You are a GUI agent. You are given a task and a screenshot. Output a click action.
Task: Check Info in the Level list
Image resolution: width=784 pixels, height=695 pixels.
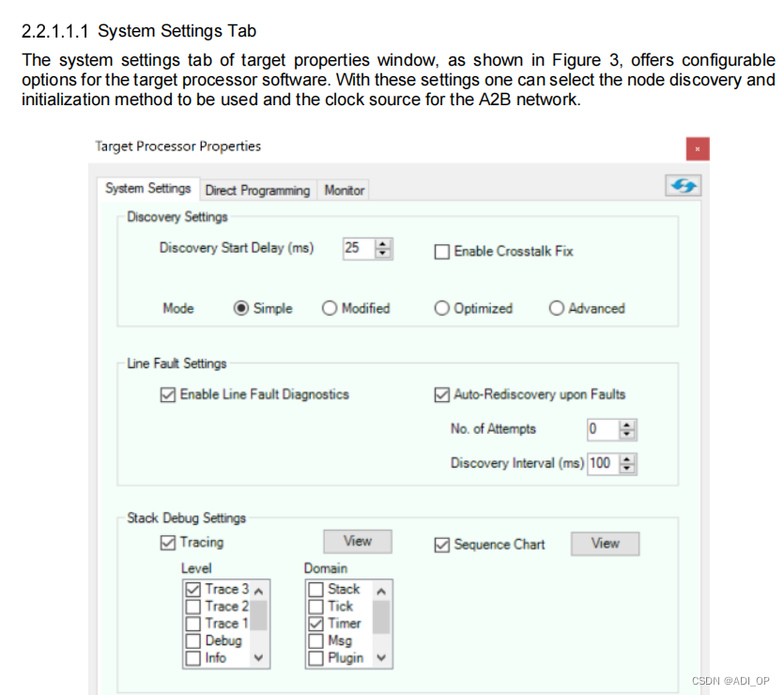point(193,658)
